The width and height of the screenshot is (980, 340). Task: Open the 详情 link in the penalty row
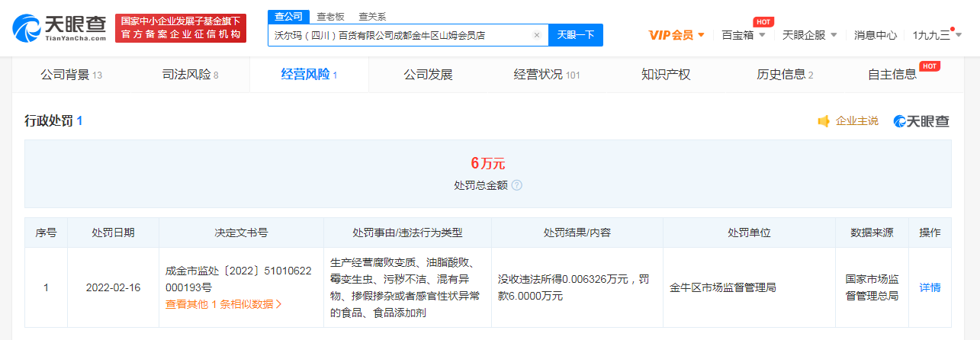pyautogui.click(x=930, y=287)
